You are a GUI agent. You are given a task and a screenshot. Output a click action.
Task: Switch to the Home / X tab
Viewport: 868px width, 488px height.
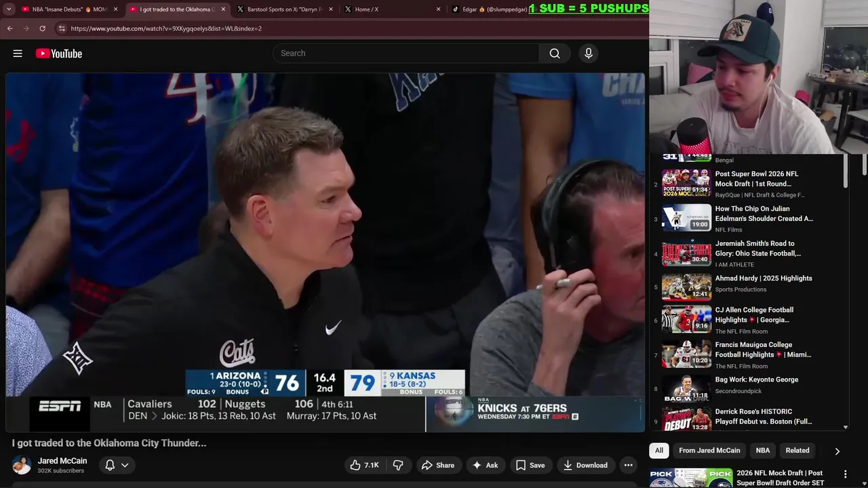391,9
